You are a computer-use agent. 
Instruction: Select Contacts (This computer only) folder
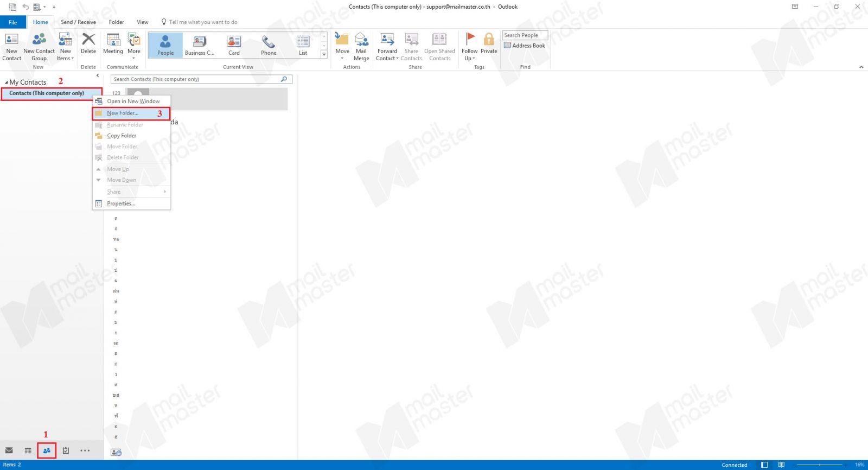[52, 93]
